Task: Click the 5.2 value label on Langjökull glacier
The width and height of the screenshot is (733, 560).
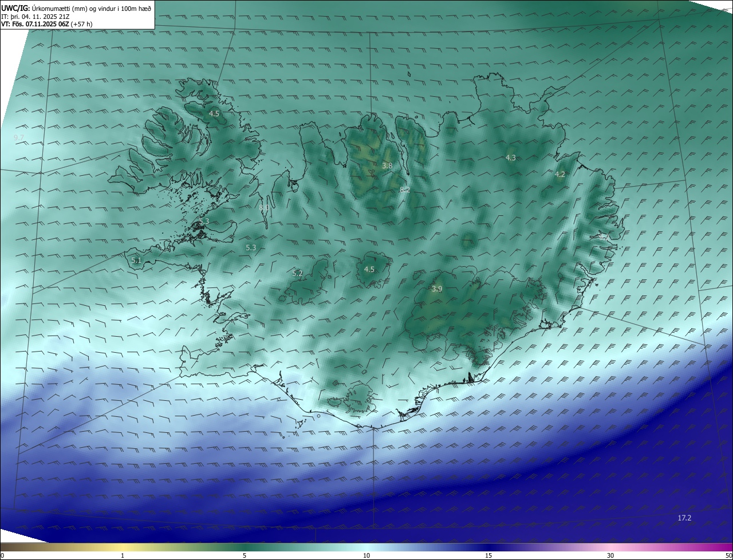Action: click(297, 273)
